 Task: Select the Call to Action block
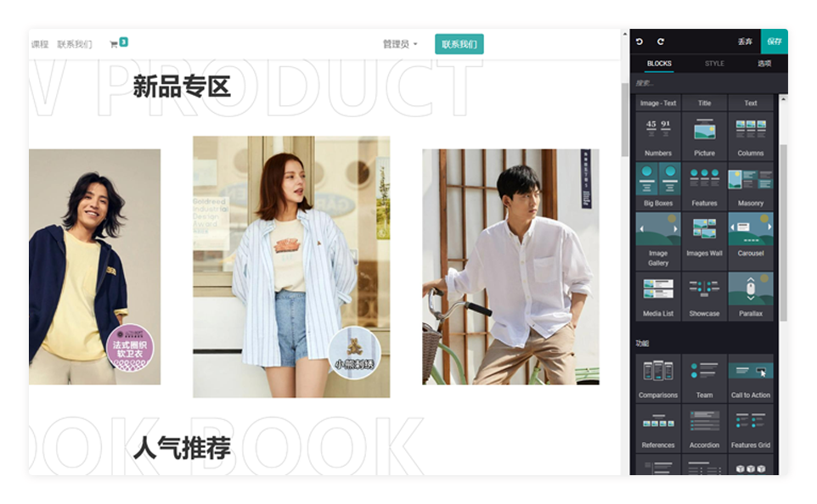coord(751,377)
